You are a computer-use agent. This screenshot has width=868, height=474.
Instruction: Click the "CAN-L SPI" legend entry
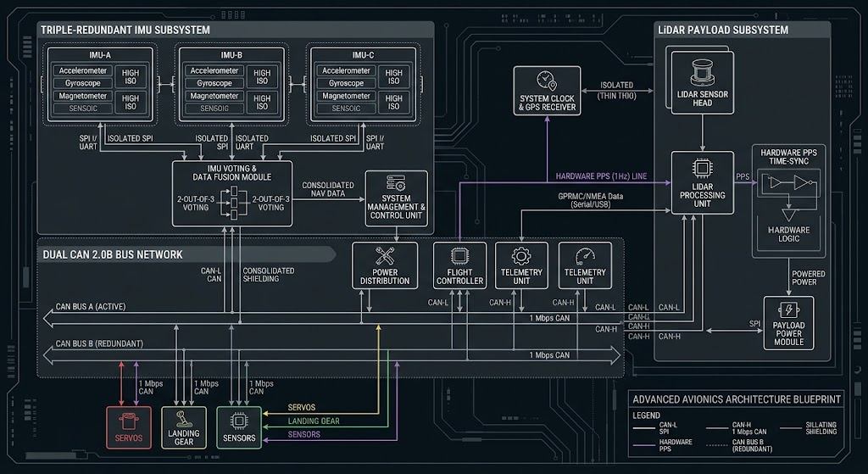[x=668, y=428]
